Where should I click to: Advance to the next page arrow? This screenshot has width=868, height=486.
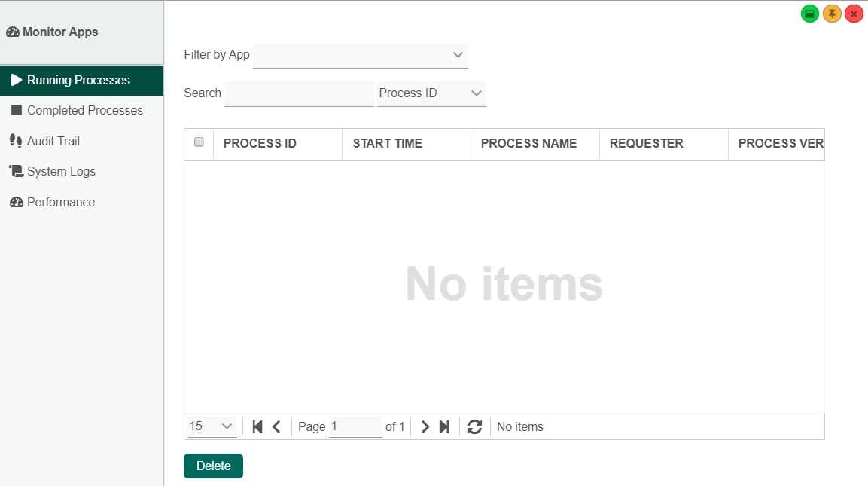pyautogui.click(x=425, y=426)
